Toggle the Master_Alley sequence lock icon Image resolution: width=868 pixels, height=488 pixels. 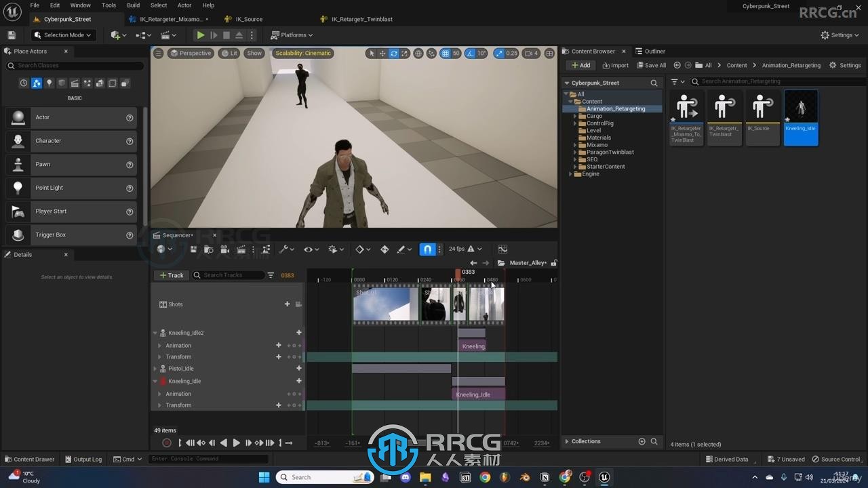point(554,263)
